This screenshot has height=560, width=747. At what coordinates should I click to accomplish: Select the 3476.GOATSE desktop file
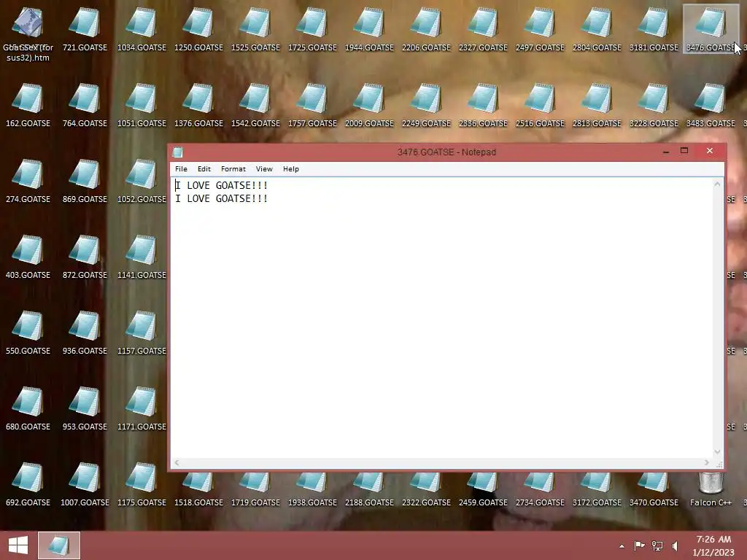point(711,29)
